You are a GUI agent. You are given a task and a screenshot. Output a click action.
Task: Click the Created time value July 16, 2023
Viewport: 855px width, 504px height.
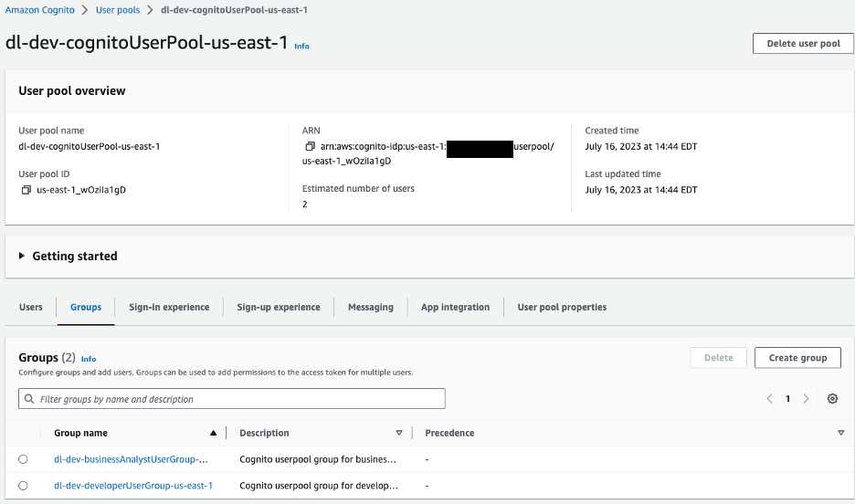click(x=641, y=146)
